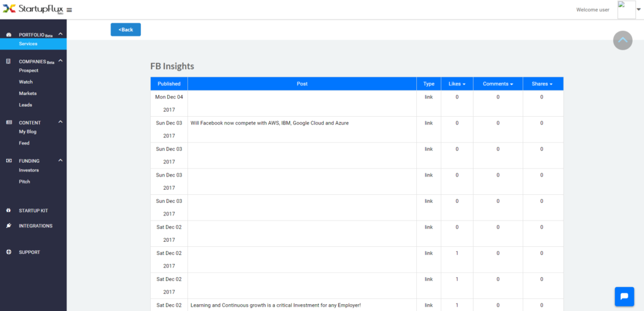Open the Leads menu item

25,105
